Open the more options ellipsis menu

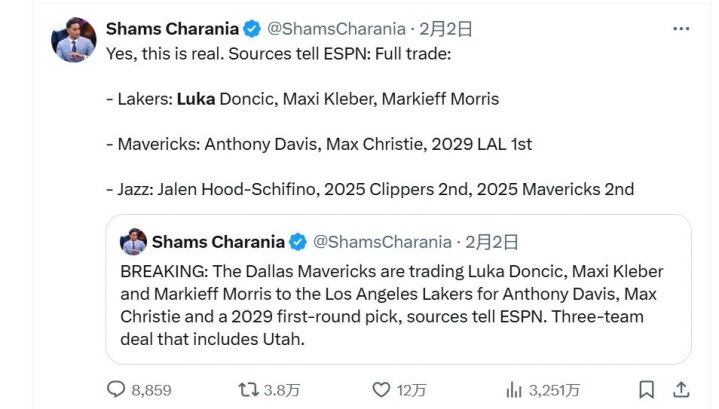pos(681,29)
